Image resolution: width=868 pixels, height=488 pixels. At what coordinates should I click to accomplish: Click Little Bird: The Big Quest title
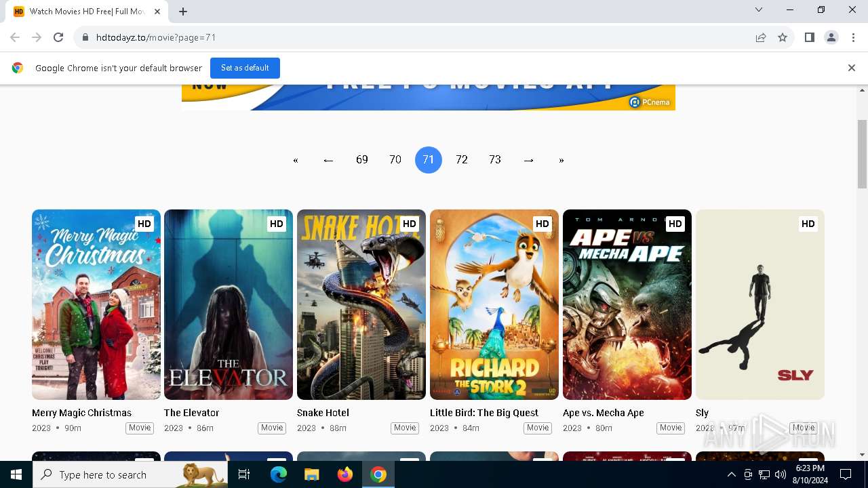pos(484,413)
